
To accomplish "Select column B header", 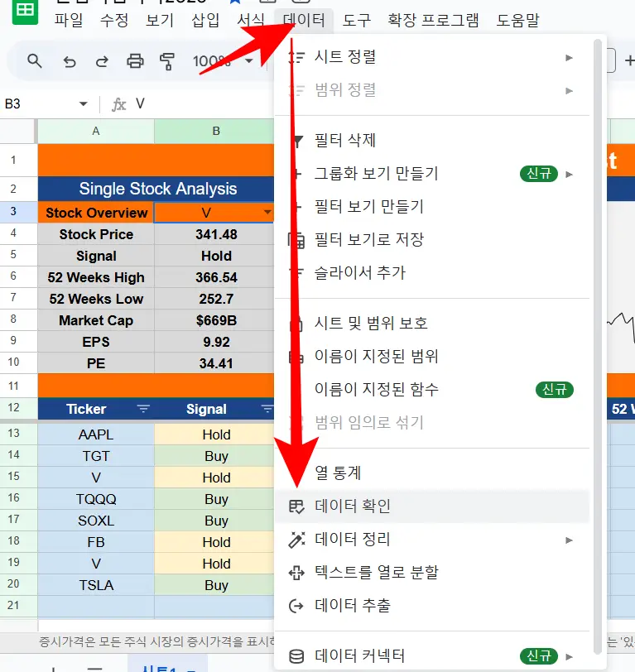I will coord(214,131).
